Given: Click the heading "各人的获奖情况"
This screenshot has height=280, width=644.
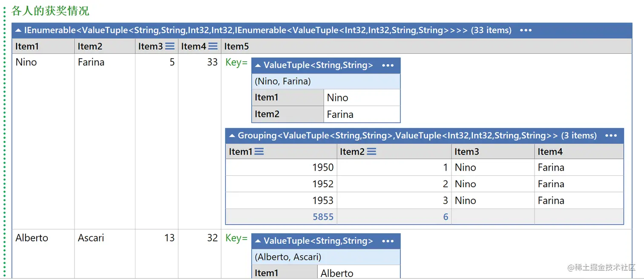Looking at the screenshot, I should (x=50, y=11).
